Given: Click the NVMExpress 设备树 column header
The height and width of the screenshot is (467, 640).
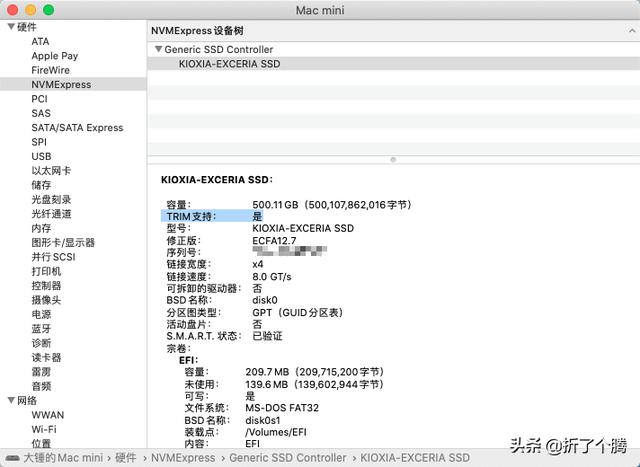Looking at the screenshot, I should tap(198, 31).
